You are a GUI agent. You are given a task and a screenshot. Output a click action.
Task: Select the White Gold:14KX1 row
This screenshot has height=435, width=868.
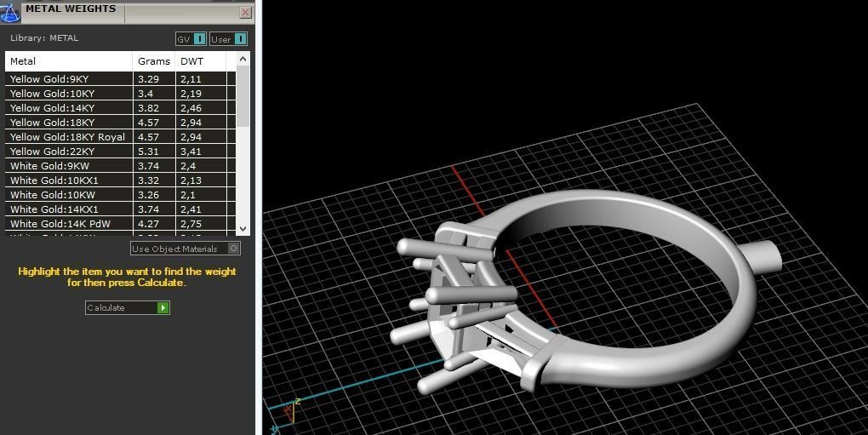pos(120,209)
